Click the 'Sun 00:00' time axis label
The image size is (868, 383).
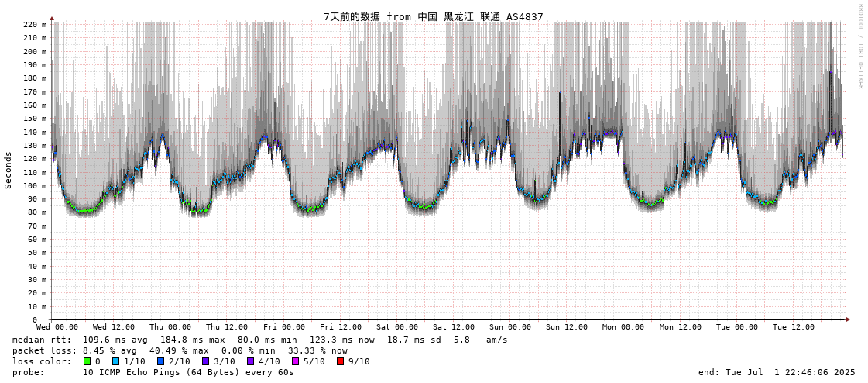pos(510,327)
